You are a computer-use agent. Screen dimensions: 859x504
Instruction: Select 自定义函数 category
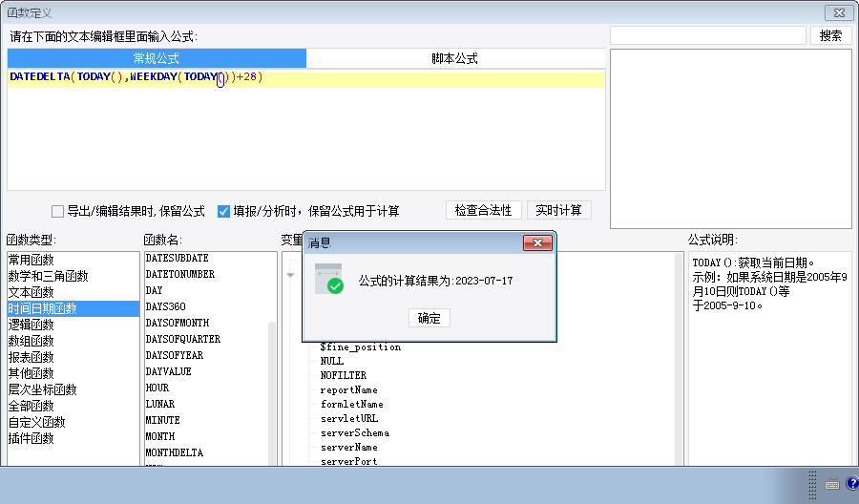(73, 422)
